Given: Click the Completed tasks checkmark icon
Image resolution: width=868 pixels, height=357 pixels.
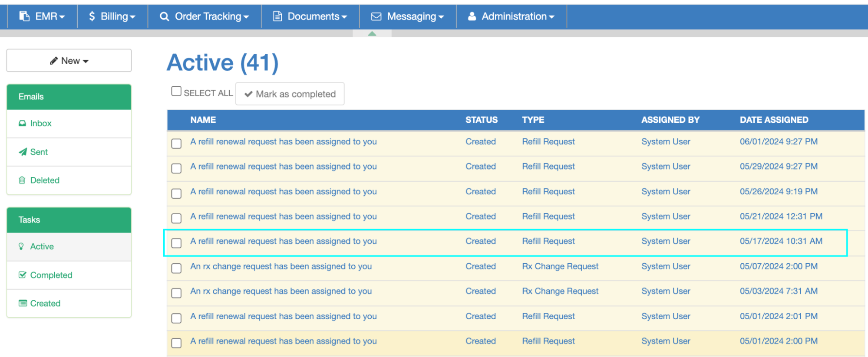Looking at the screenshot, I should [x=22, y=275].
